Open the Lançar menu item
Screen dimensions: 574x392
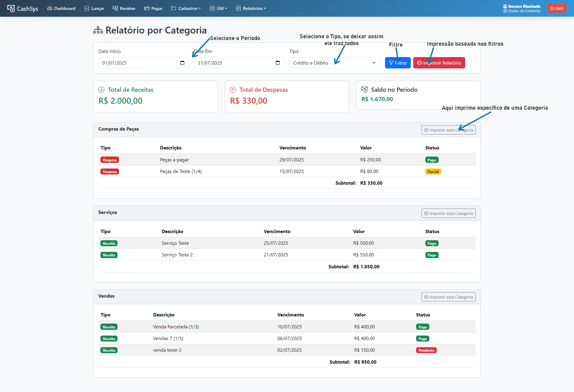click(x=94, y=8)
